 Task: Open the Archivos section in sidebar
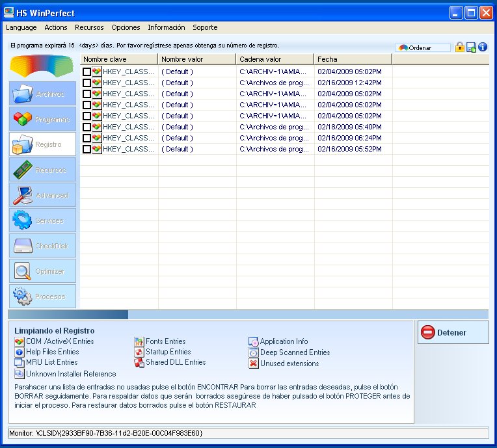(42, 94)
